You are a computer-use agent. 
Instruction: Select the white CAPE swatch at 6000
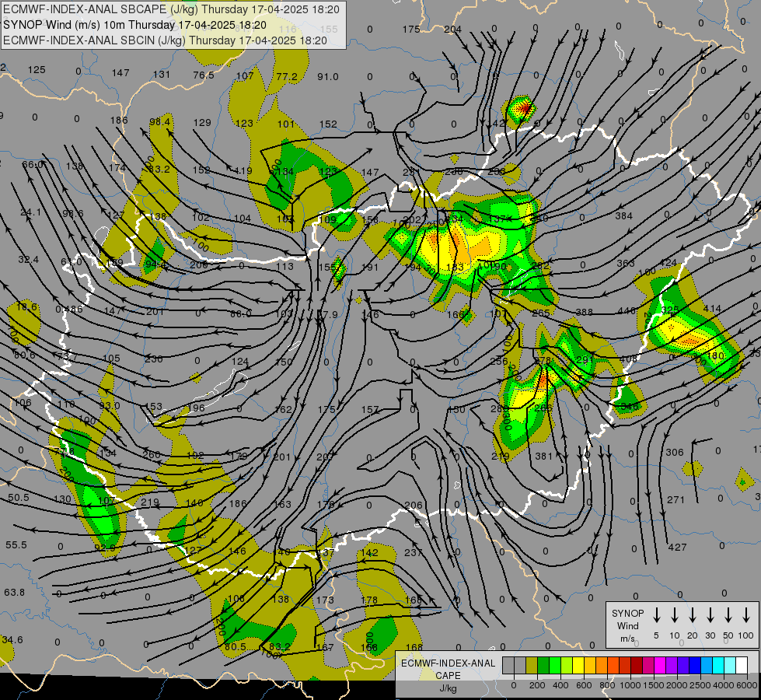[742, 665]
